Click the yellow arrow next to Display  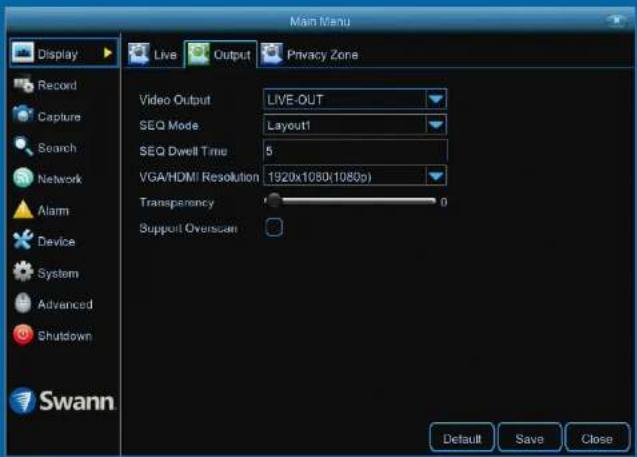(107, 53)
